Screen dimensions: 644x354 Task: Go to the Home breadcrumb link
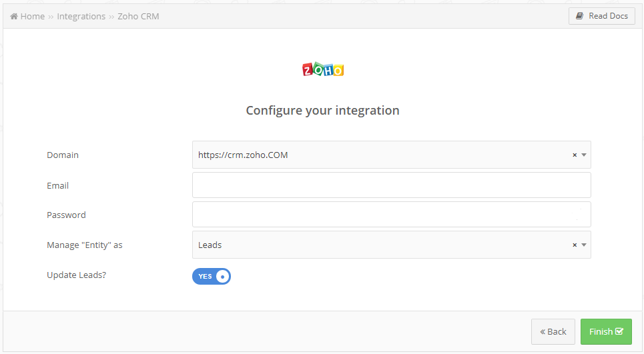point(33,17)
